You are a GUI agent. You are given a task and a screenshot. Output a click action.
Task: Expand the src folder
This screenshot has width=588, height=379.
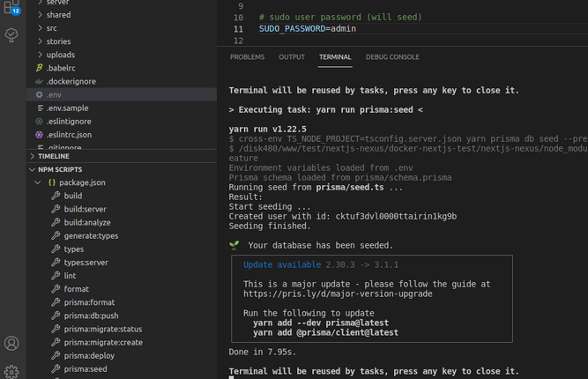40,28
